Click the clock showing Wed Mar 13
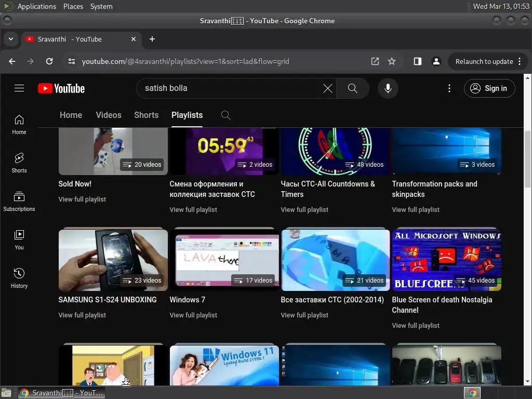532x399 pixels. (x=501, y=6)
